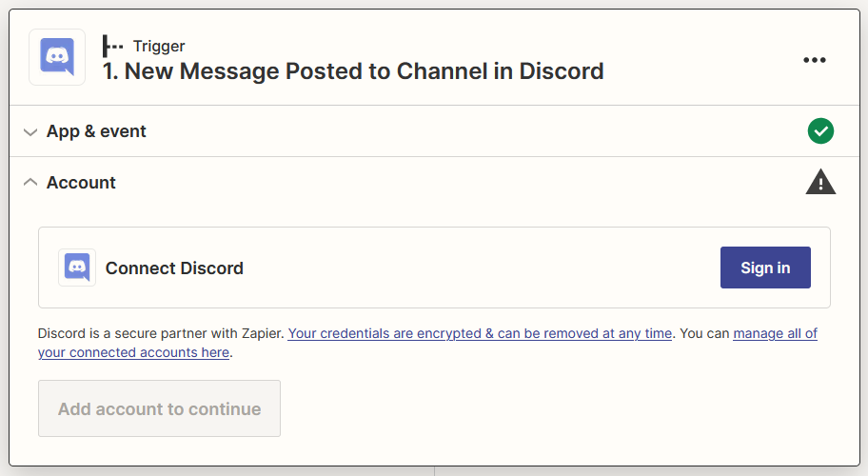The width and height of the screenshot is (868, 476).
Task: Click the Discord icon beside Connect Discord
Action: 77,268
